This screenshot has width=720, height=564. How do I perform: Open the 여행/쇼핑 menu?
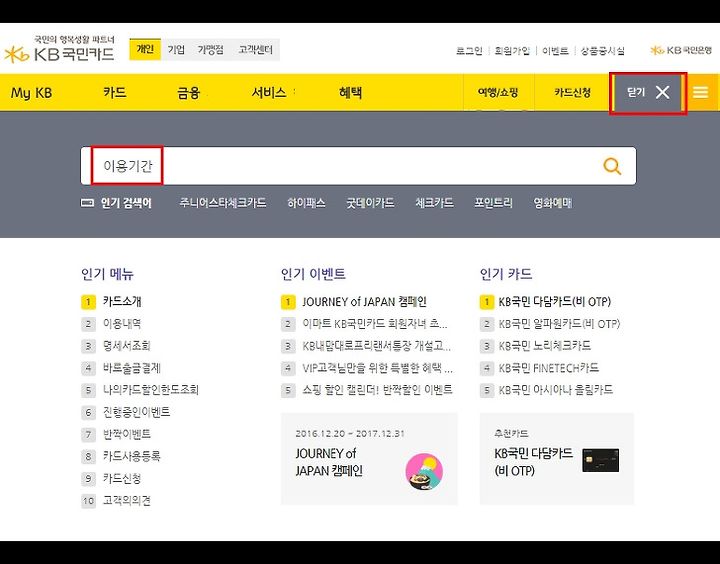pos(498,92)
